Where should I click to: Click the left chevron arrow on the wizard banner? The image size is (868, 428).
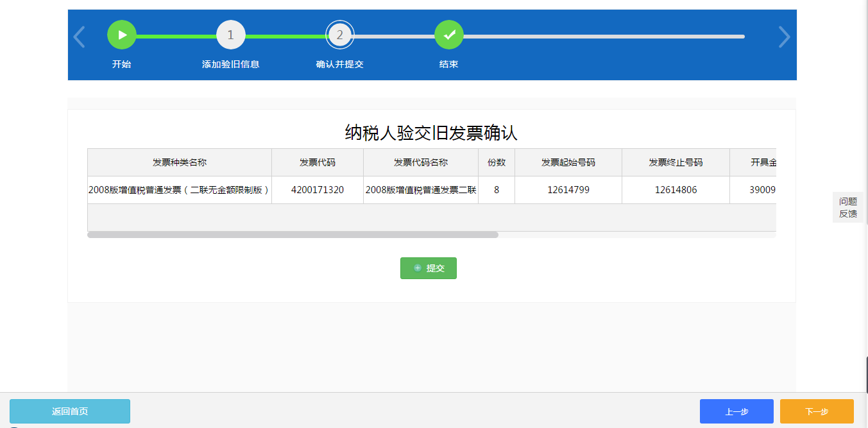click(x=79, y=37)
